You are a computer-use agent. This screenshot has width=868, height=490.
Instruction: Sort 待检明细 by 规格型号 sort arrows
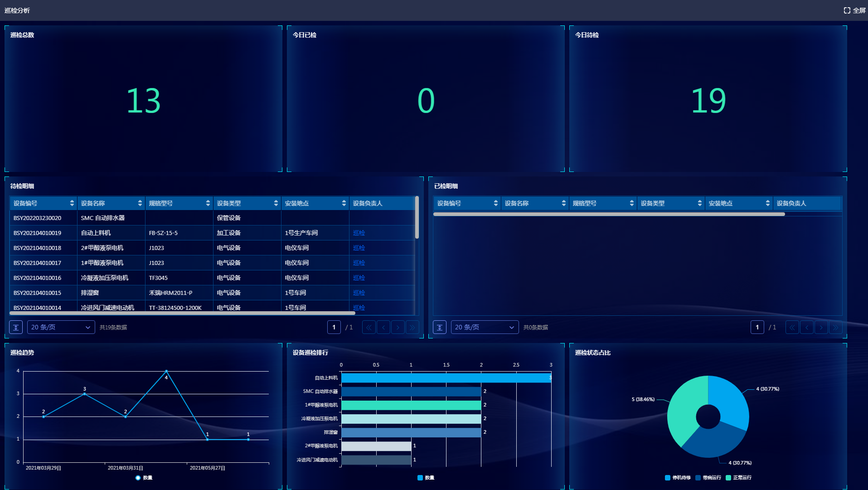208,203
